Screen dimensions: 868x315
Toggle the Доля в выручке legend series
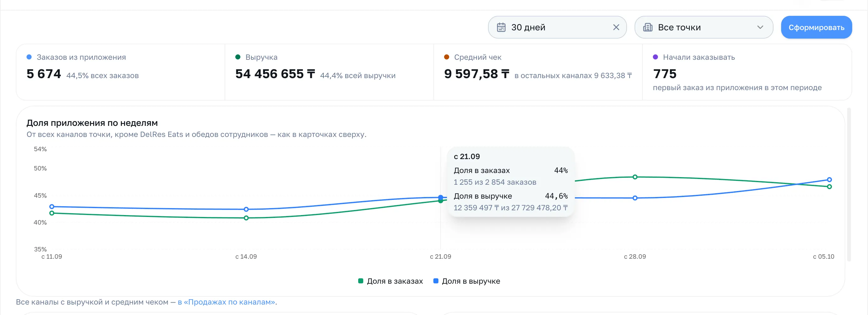pyautogui.click(x=467, y=281)
